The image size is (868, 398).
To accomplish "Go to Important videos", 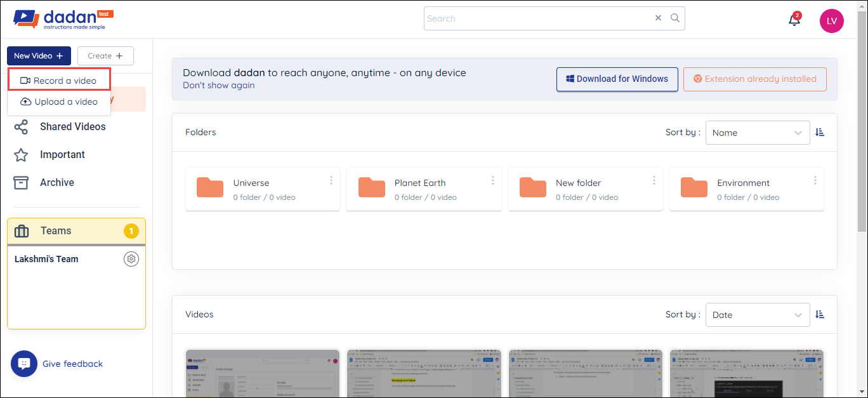I will point(49,155).
